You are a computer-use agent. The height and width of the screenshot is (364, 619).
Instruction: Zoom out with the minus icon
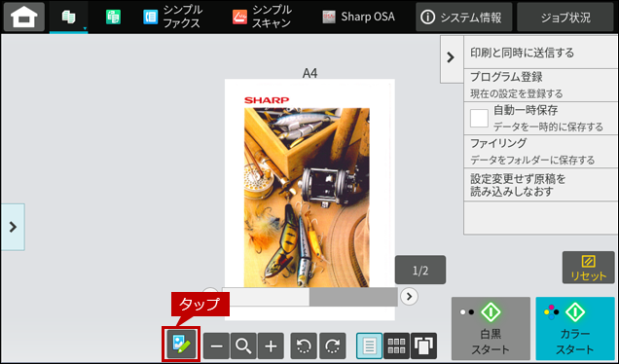click(216, 346)
